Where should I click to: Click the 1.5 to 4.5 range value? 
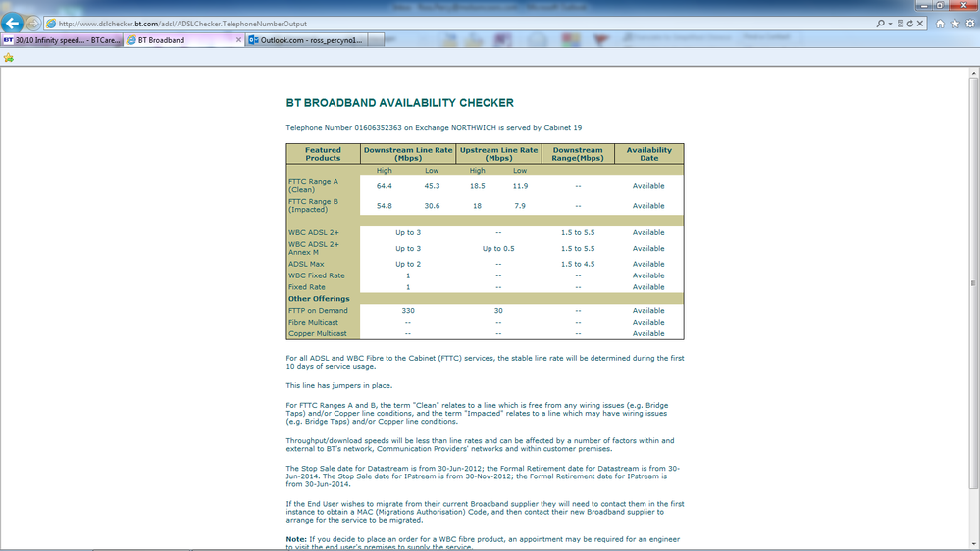coord(578,265)
